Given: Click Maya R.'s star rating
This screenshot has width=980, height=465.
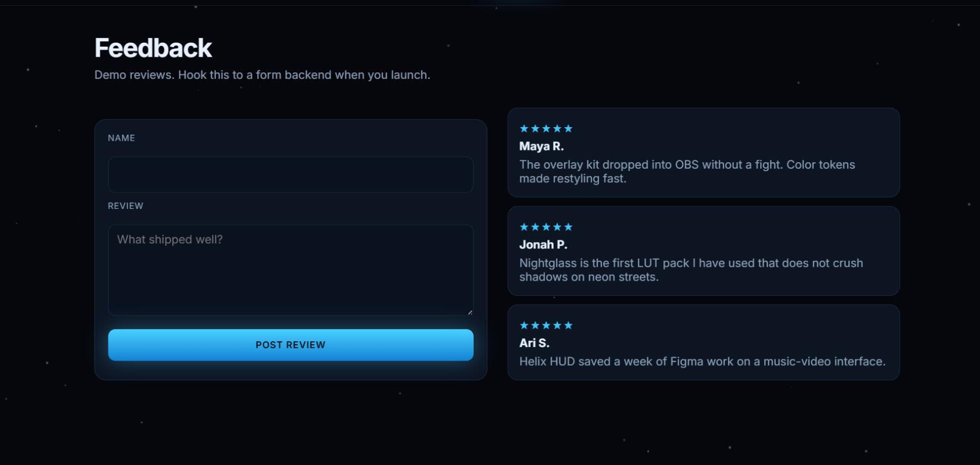Looking at the screenshot, I should [x=546, y=128].
